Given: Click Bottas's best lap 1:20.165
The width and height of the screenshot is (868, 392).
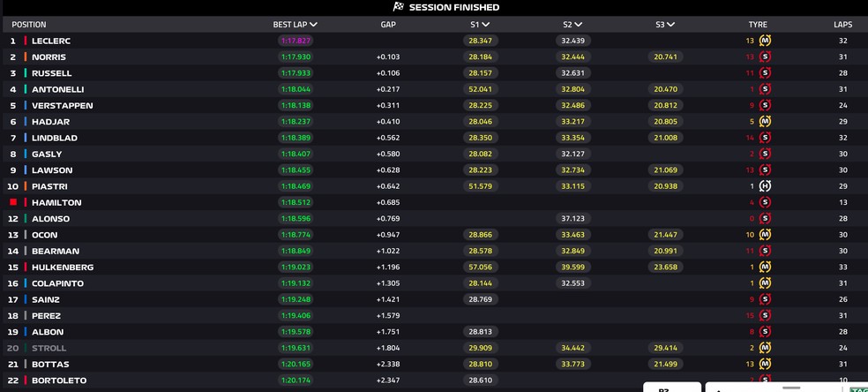Looking at the screenshot, I should point(295,364).
